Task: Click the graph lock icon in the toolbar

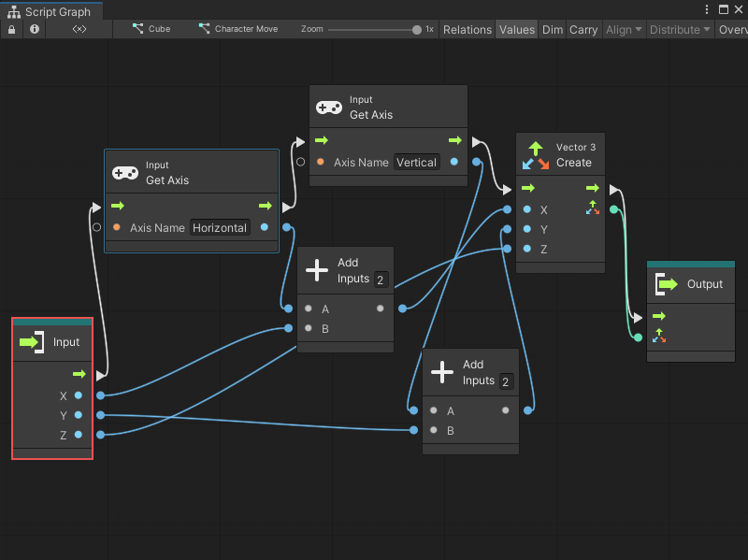Action: 10,29
